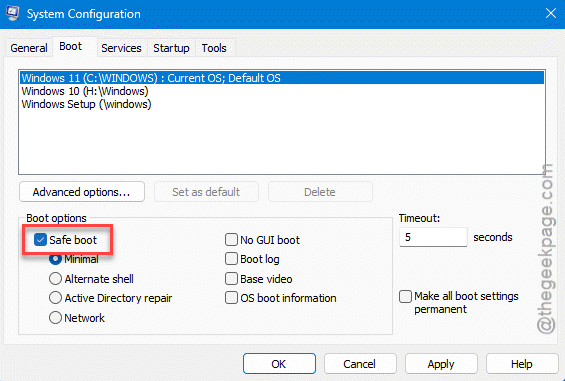
Task: Go to the Startup tab
Action: [171, 48]
